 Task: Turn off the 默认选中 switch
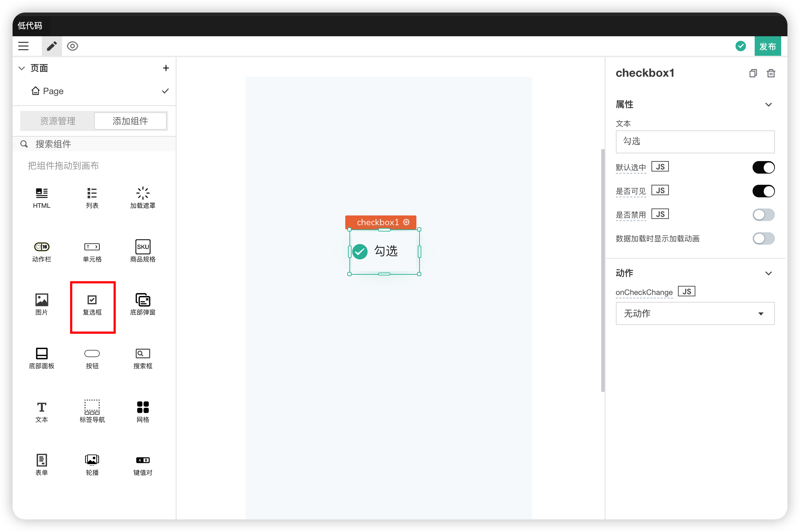coord(763,167)
